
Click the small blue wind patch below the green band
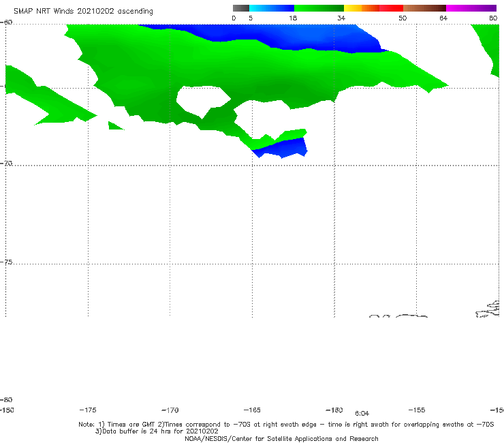[283, 148]
